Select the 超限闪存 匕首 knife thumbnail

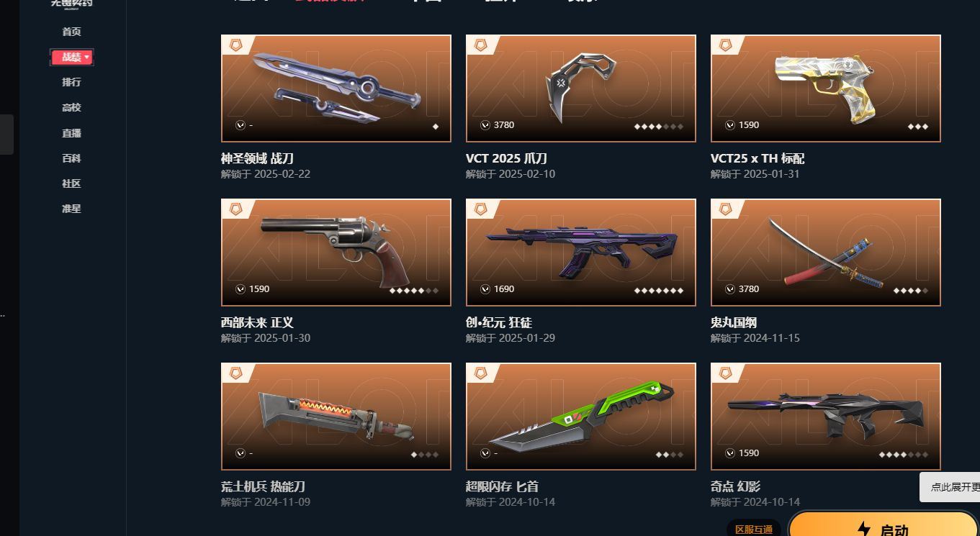(x=581, y=417)
